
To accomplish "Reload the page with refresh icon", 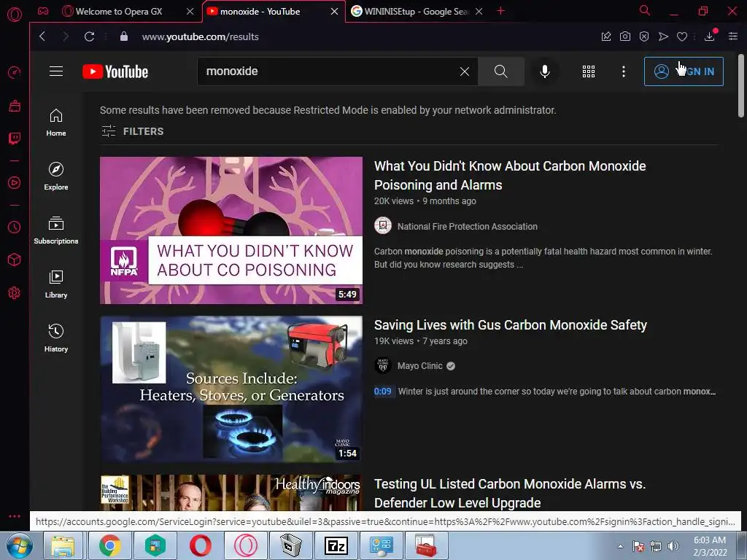I will click(89, 36).
